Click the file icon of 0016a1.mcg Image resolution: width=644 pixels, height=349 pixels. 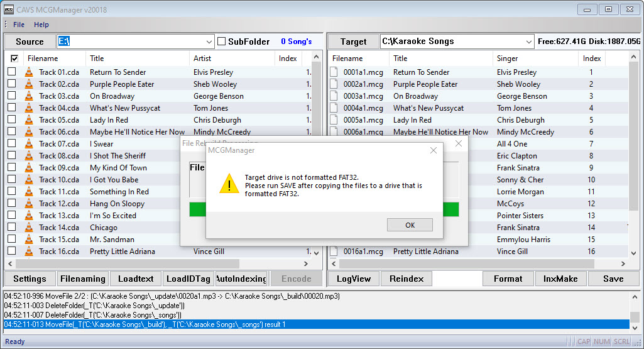(334, 251)
